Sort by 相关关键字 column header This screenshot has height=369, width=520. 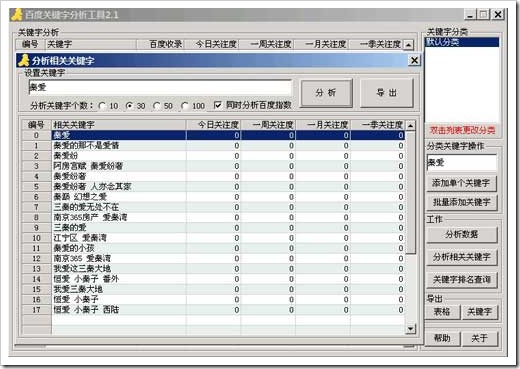click(x=119, y=125)
